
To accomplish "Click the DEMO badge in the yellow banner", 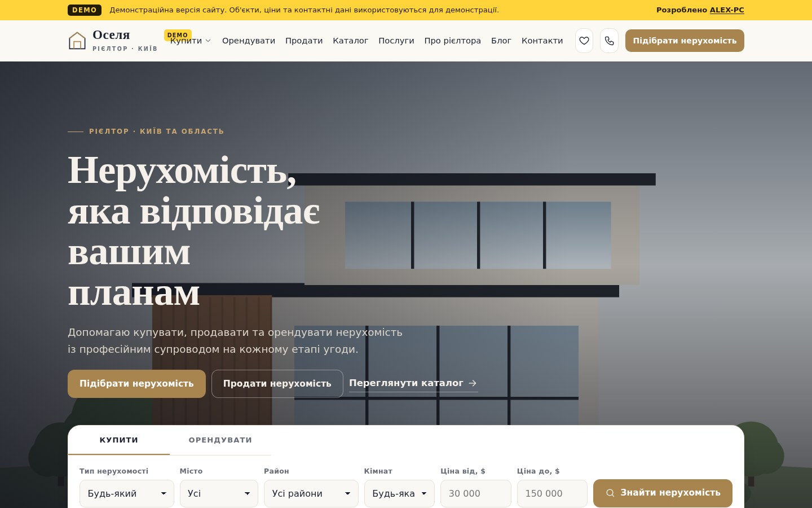I will 85,10.
